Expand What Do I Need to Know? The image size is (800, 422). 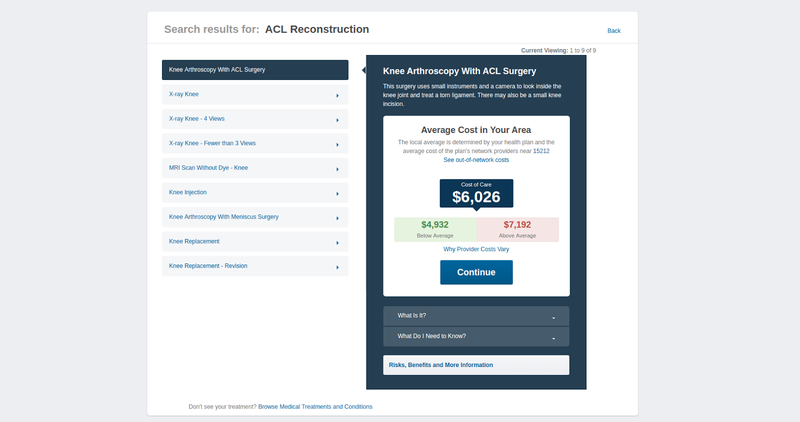(476, 336)
